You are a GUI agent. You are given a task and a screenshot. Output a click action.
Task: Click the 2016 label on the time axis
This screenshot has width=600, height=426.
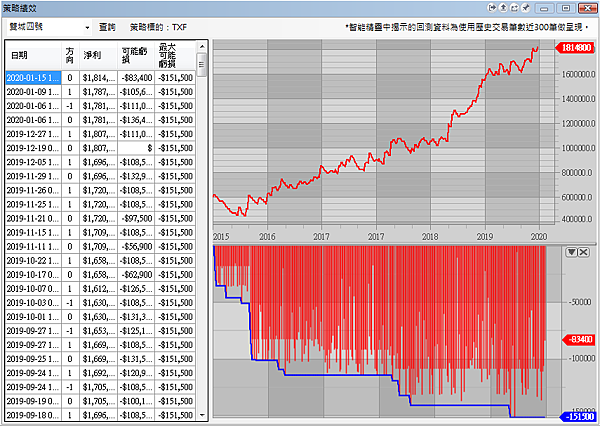click(x=267, y=237)
